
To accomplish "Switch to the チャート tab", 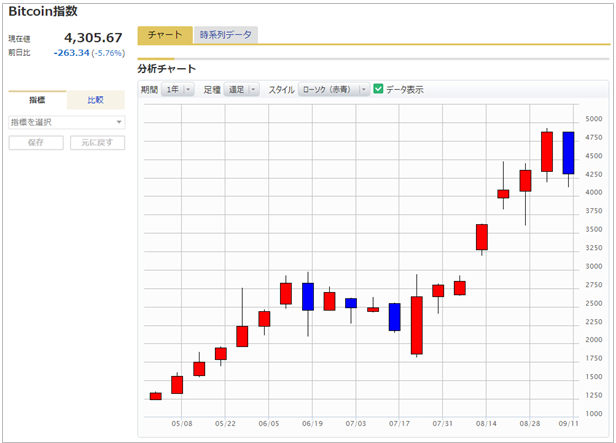I will coord(165,35).
